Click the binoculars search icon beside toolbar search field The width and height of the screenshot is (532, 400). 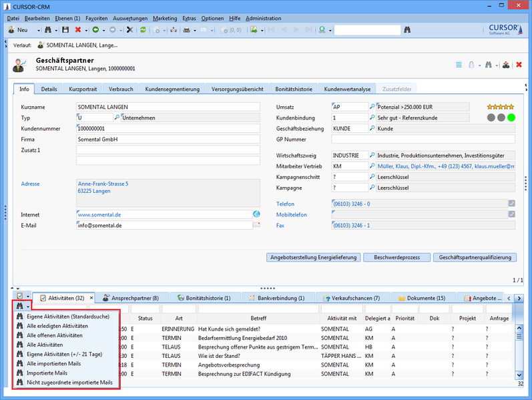click(407, 30)
